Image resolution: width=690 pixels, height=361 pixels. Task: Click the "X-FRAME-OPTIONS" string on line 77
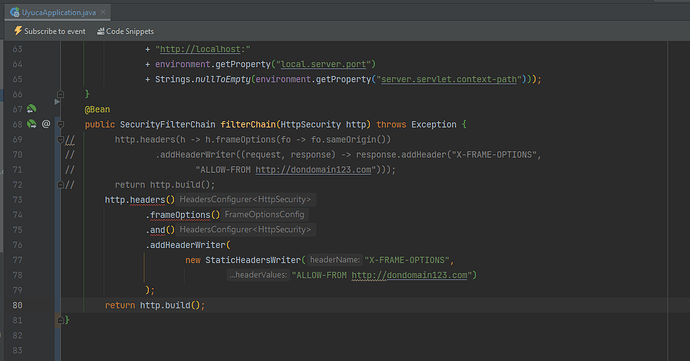[407, 260]
